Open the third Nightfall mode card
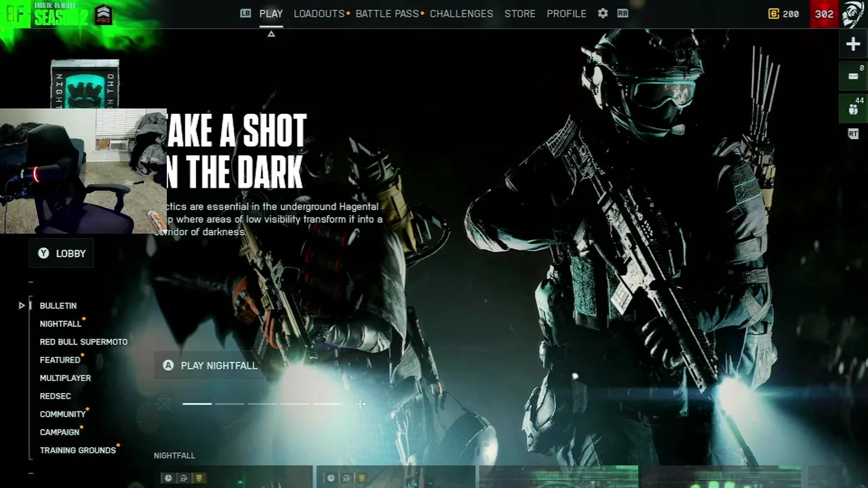This screenshot has width=868, height=488. pos(558,476)
